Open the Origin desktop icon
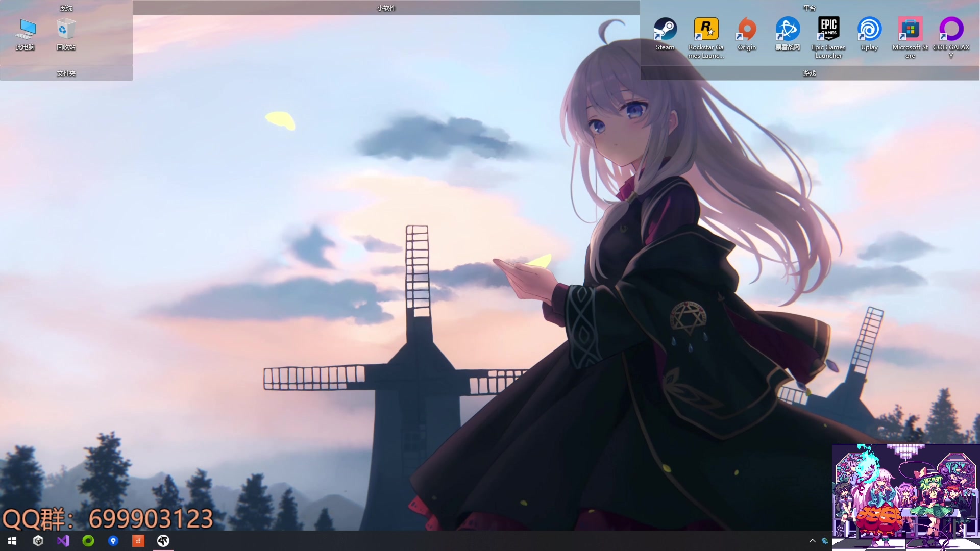The width and height of the screenshot is (980, 551). click(747, 30)
